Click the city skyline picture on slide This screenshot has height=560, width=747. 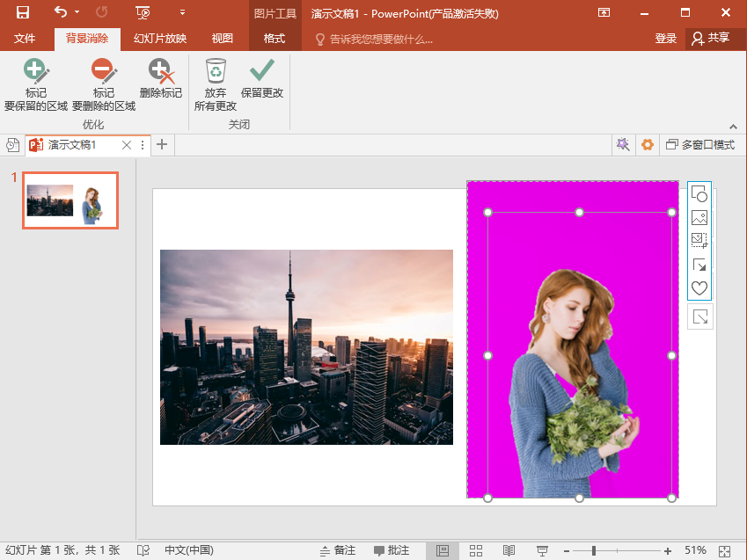point(306,347)
